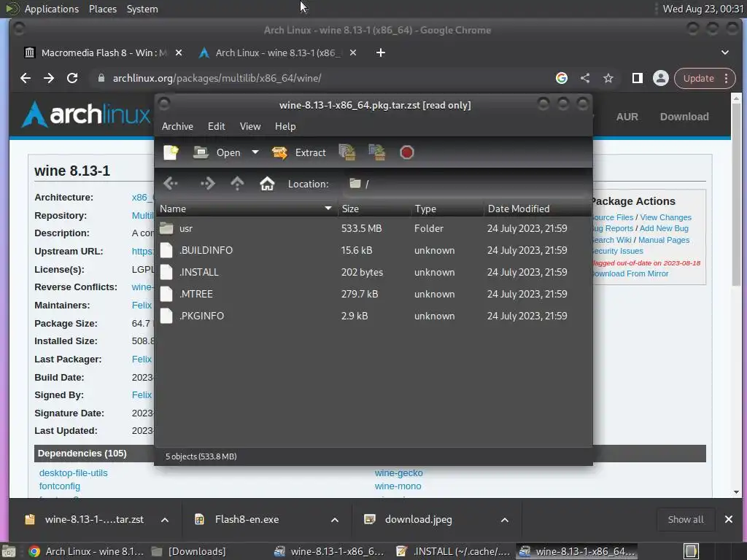Click the Download link in the Arch header
This screenshot has height=560, width=747.
(x=684, y=117)
